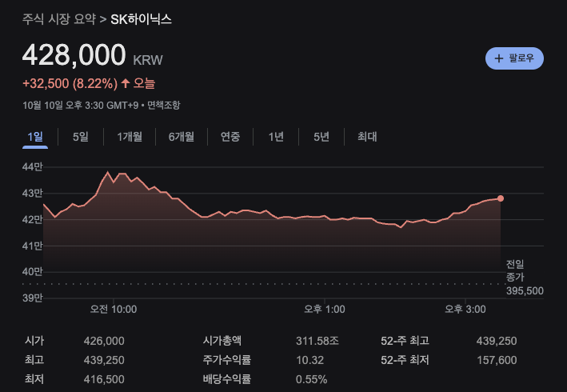Show the 1개월 chart range

pos(130,137)
